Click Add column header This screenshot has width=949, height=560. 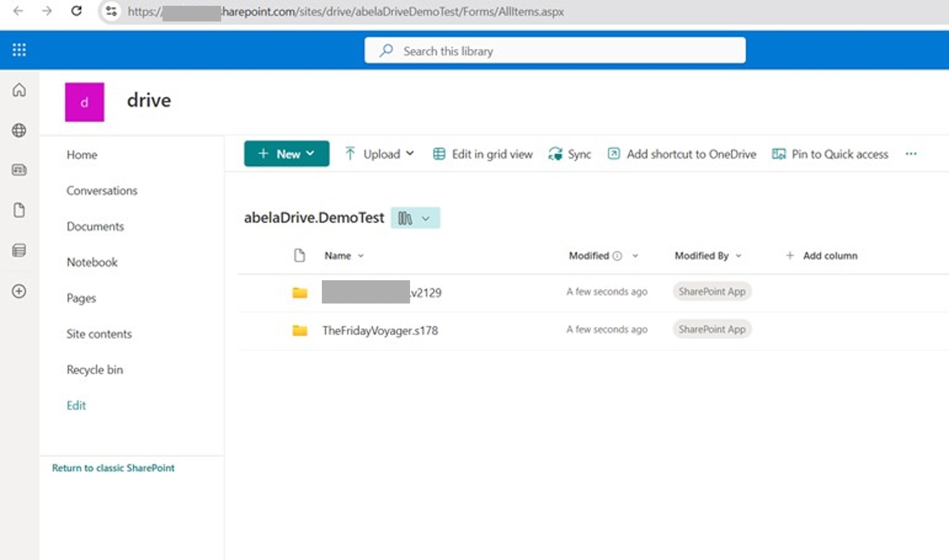point(821,256)
